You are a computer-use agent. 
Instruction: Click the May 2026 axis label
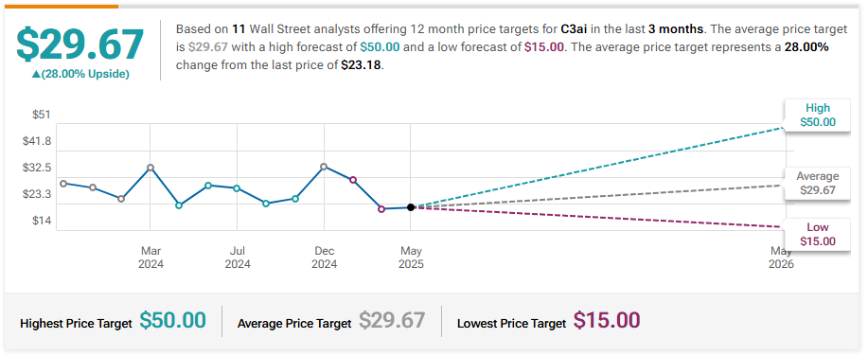click(x=781, y=258)
